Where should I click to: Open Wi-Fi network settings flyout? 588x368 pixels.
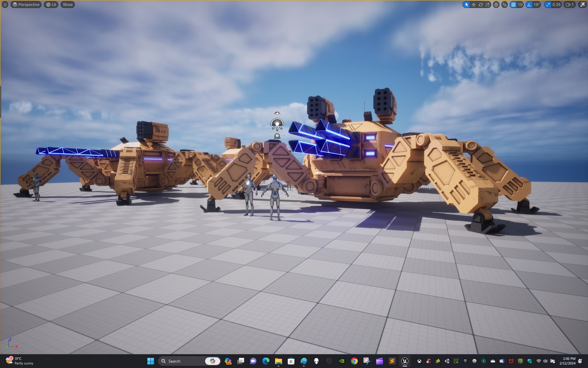[539, 361]
